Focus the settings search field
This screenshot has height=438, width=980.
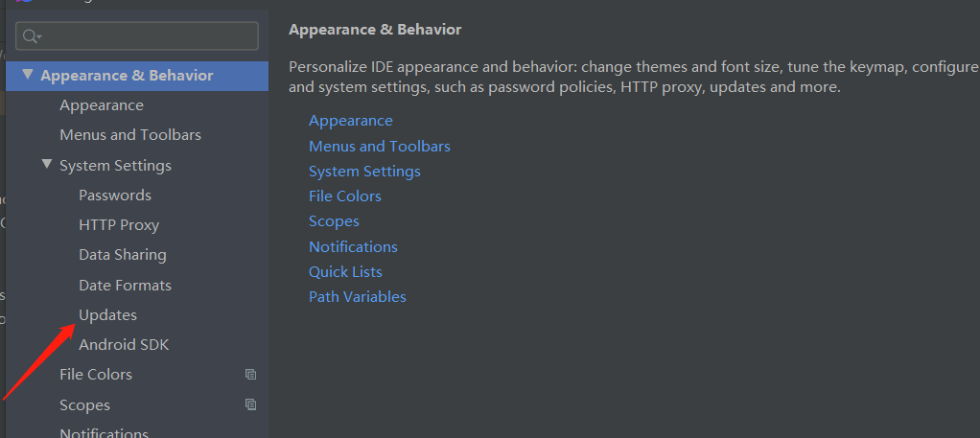137,36
